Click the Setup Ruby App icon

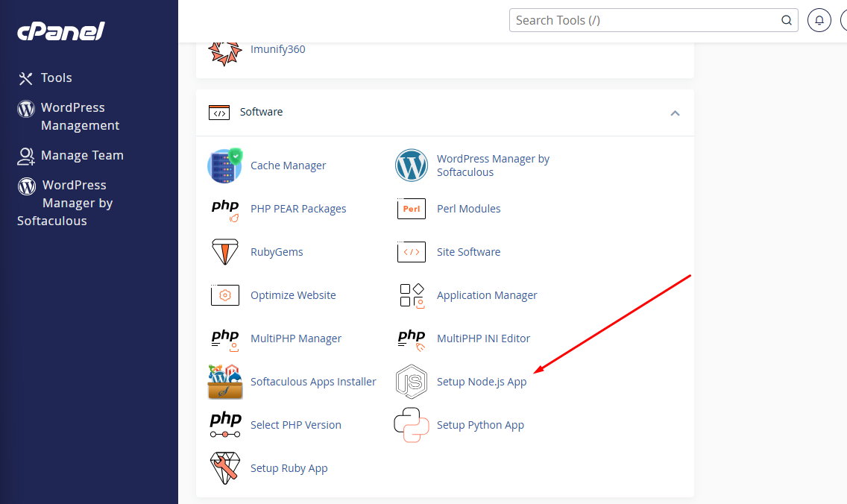pyautogui.click(x=224, y=467)
